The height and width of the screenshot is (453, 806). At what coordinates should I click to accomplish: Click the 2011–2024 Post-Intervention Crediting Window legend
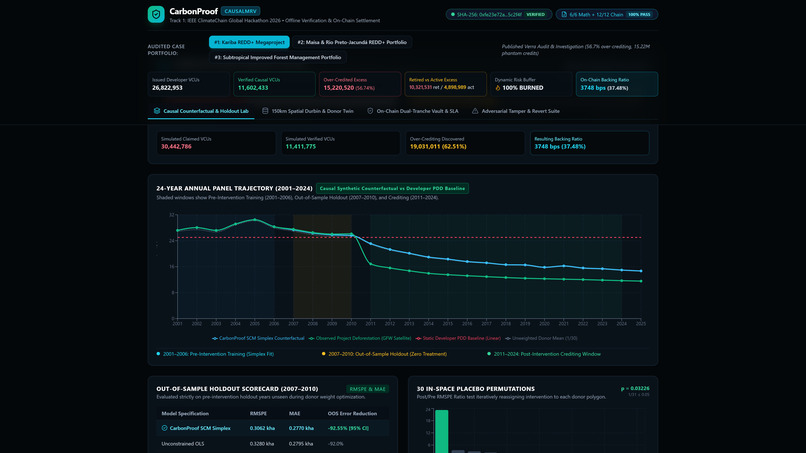pos(544,354)
